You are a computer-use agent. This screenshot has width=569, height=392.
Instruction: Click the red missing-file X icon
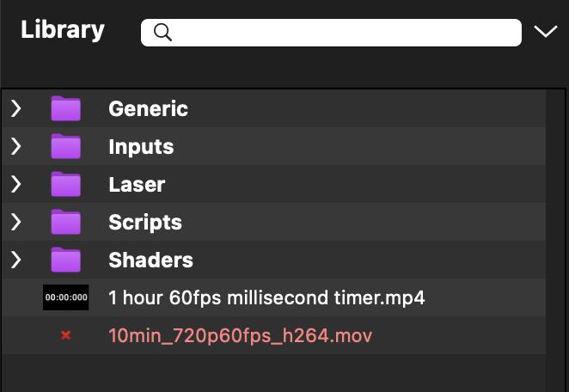pyautogui.click(x=66, y=335)
